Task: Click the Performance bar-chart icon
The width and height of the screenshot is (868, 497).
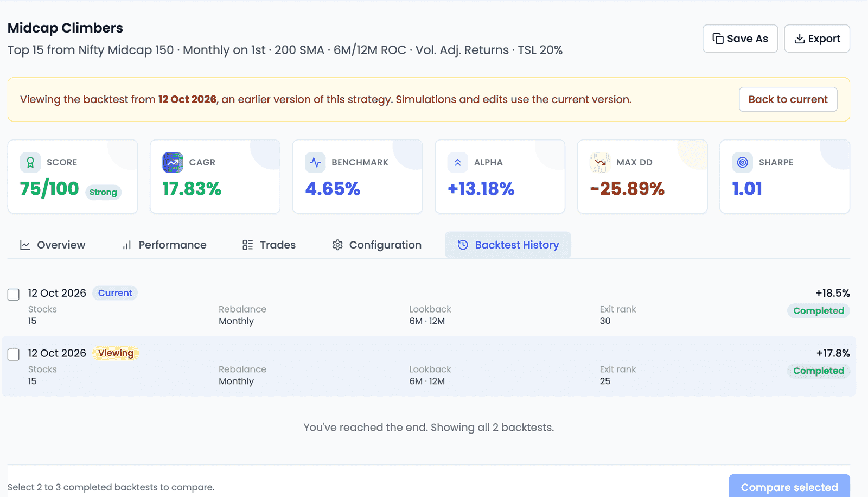Action: point(126,245)
